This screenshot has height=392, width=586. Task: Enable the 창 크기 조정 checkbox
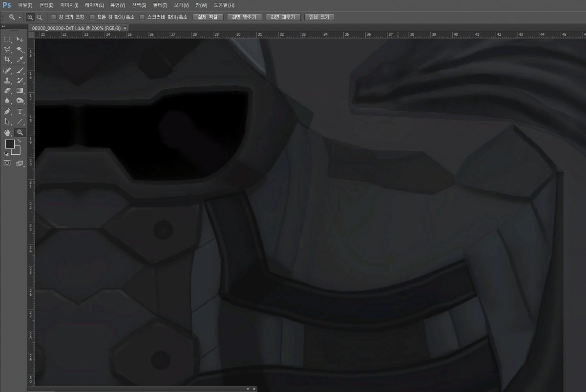tap(54, 17)
